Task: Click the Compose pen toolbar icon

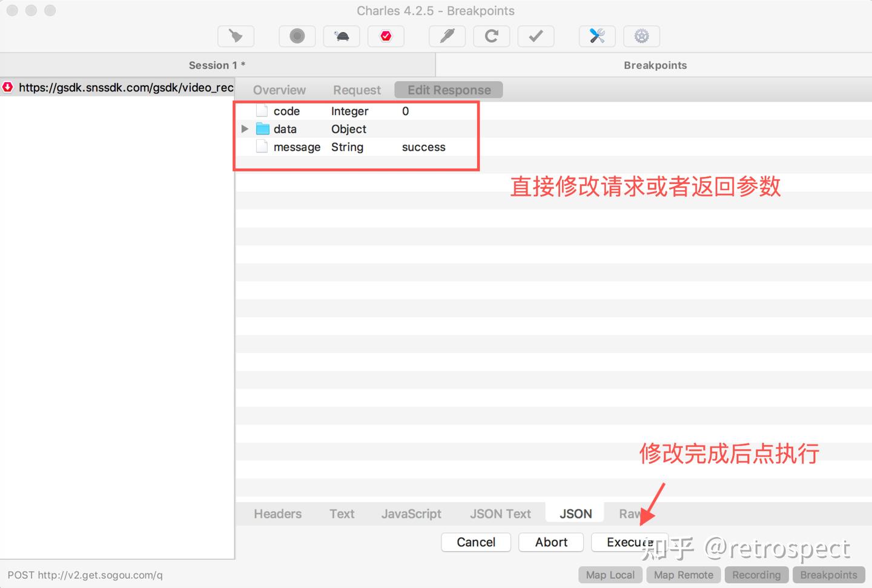Action: pyautogui.click(x=447, y=36)
